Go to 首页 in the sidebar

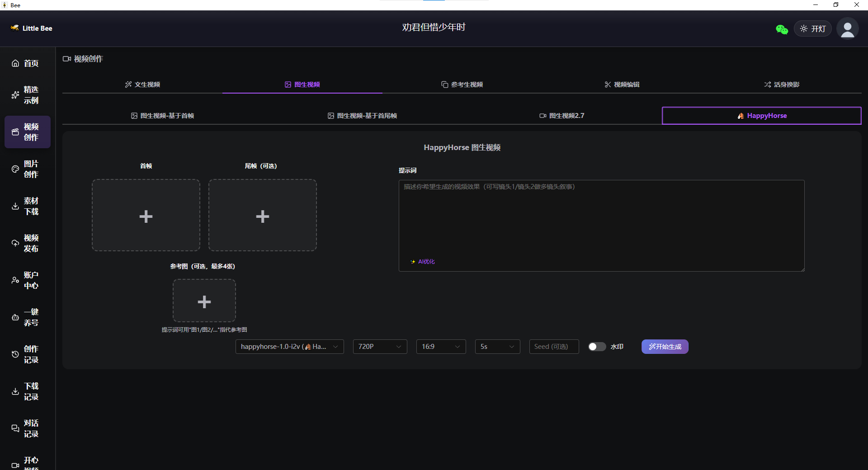coord(28,63)
